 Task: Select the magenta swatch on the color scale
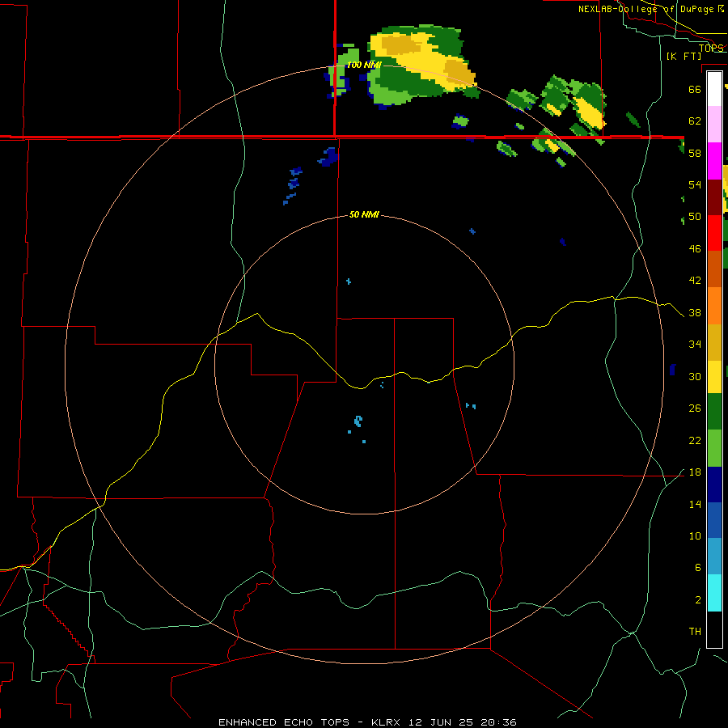(x=714, y=161)
